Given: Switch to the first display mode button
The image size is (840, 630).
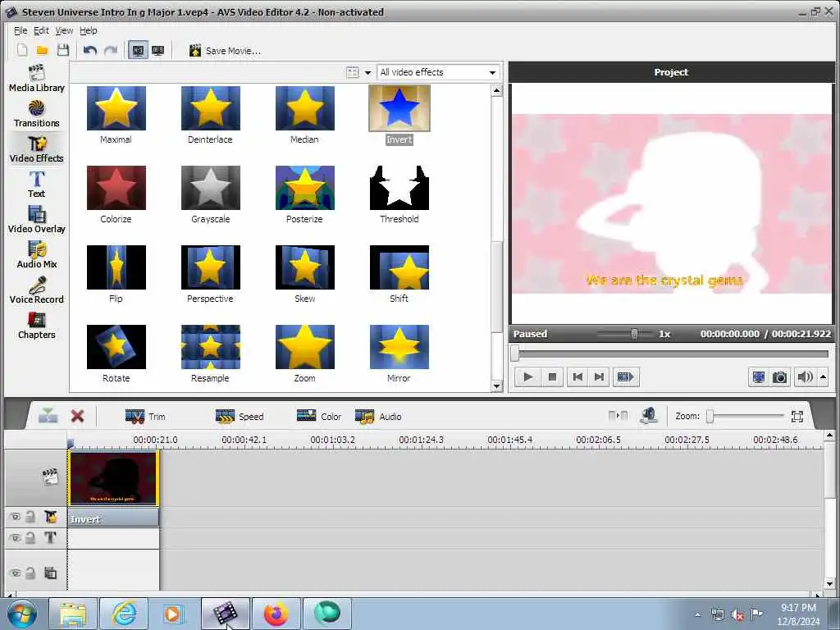Looking at the screenshot, I should pos(138,50).
